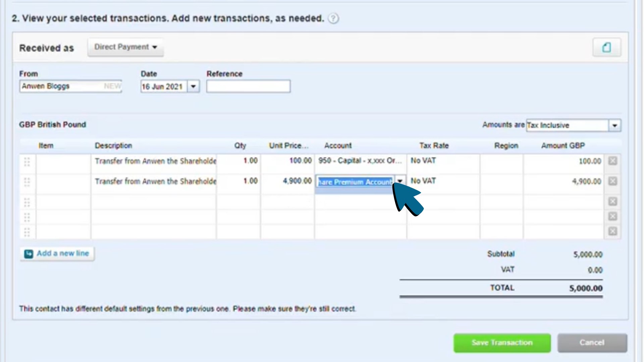Screen dimensions: 644x362
Task: Open the help question mark icon
Action: pyautogui.click(x=333, y=19)
